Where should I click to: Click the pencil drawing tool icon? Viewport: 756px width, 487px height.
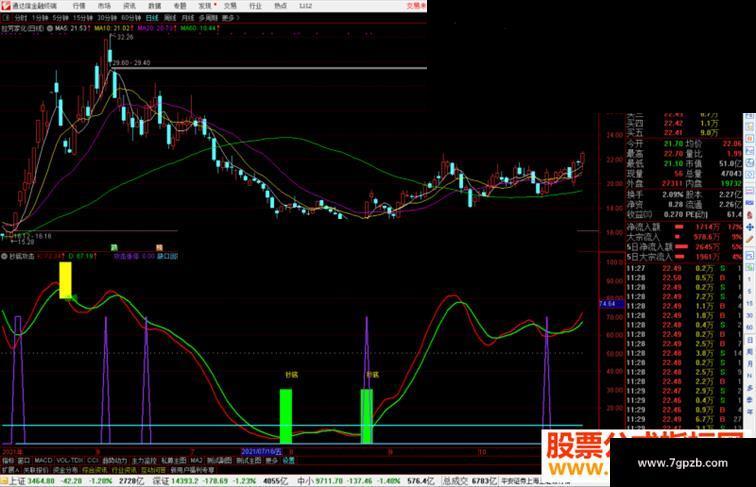click(x=750, y=239)
